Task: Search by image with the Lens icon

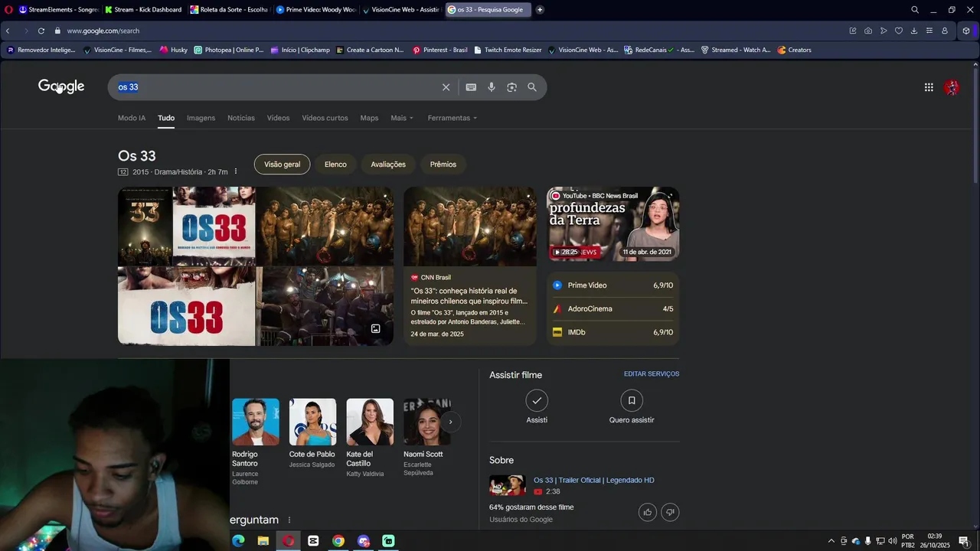Action: [x=511, y=87]
